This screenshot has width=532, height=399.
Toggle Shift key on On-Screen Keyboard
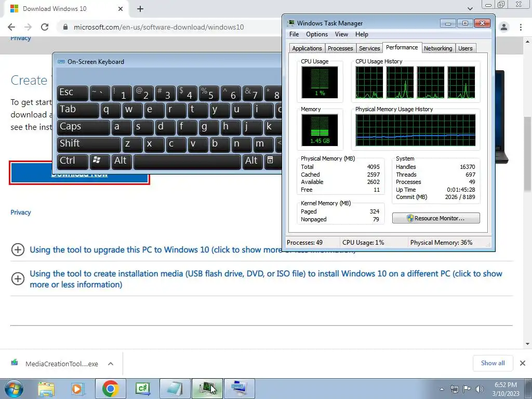click(x=89, y=144)
